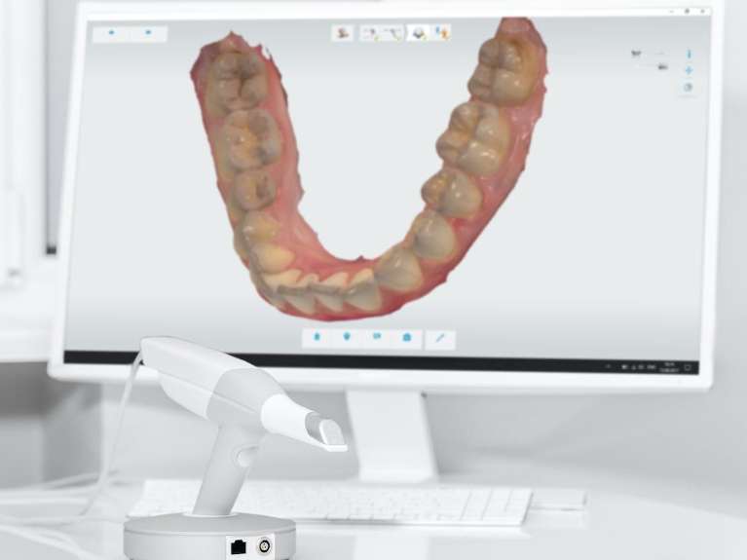The image size is (747, 560).
Task: Select the second blue icon in bottom toolbar
Action: (346, 338)
